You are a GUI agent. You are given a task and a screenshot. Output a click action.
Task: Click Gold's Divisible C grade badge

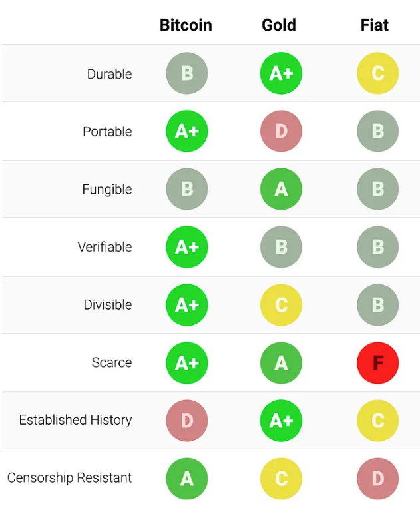(x=281, y=305)
